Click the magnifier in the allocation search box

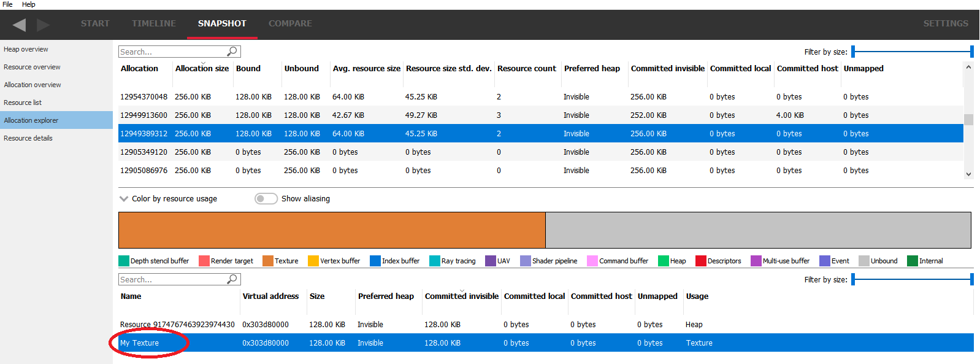(232, 52)
